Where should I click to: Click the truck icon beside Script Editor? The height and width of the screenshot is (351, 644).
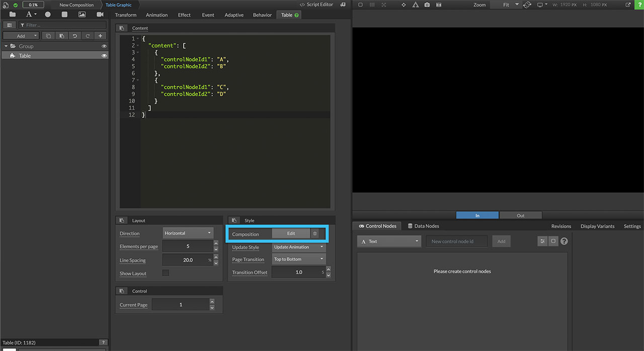pos(343,5)
